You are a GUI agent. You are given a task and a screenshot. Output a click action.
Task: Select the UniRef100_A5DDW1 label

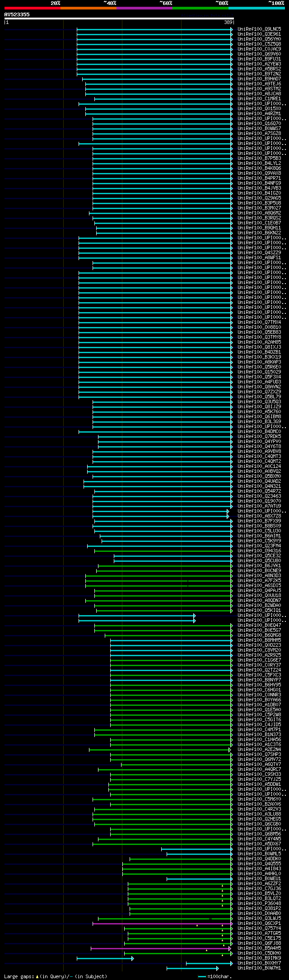(x=259, y=784)
